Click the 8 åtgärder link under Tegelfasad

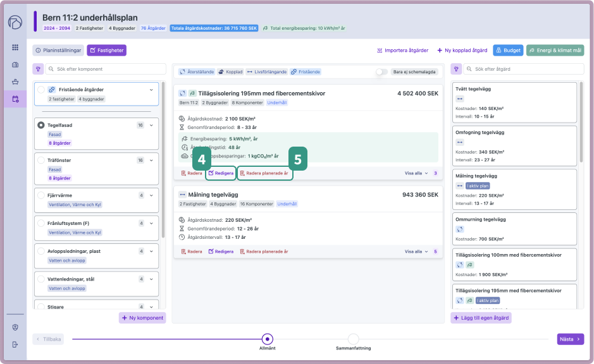(59, 143)
